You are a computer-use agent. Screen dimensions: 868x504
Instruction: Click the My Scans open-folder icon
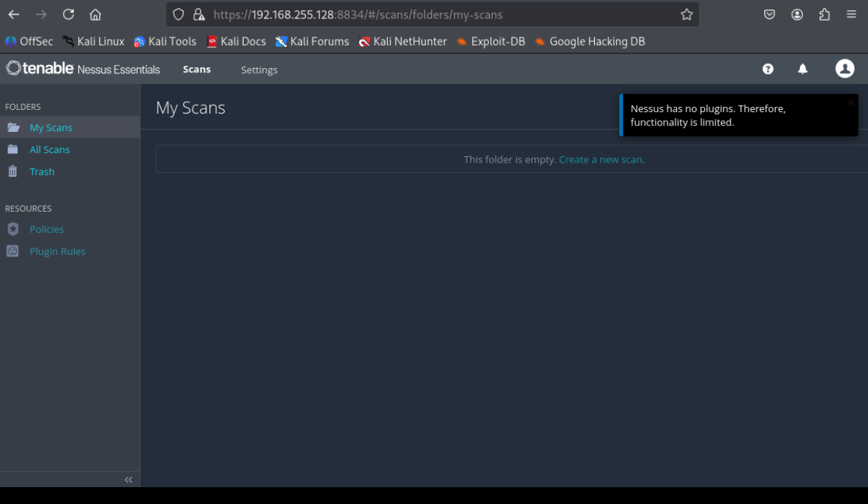point(13,127)
